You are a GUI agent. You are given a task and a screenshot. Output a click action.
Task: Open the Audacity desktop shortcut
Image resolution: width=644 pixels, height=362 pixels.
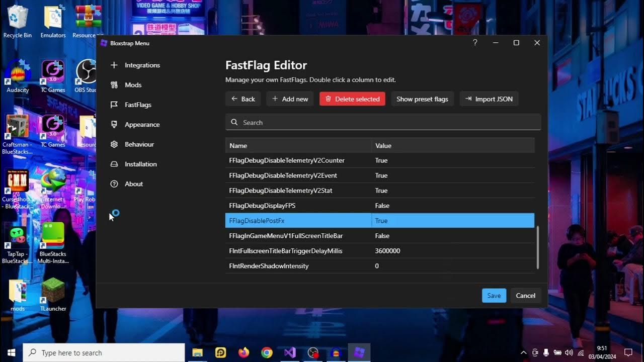pyautogui.click(x=18, y=76)
